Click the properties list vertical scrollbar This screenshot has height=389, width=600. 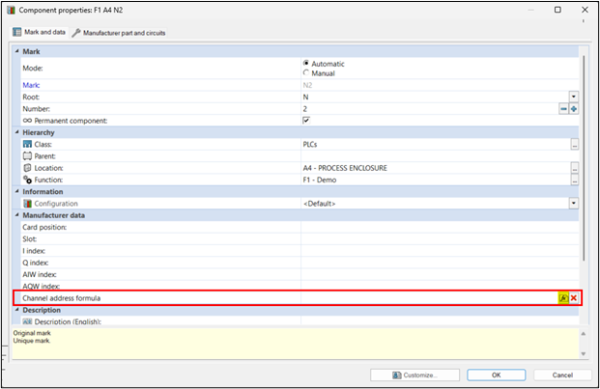point(583,159)
